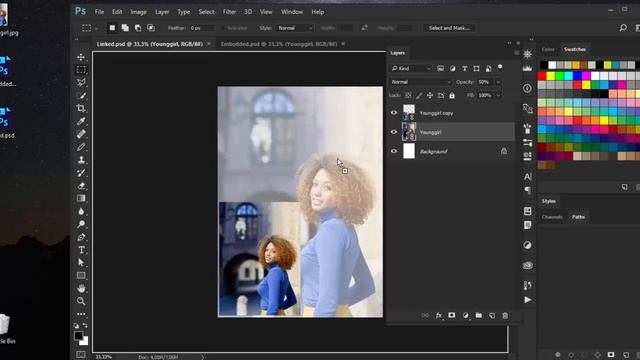Link layers icon in Layers panel

425,316
